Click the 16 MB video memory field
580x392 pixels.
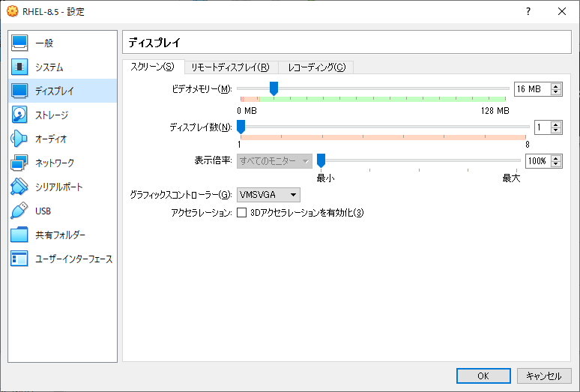pyautogui.click(x=533, y=89)
